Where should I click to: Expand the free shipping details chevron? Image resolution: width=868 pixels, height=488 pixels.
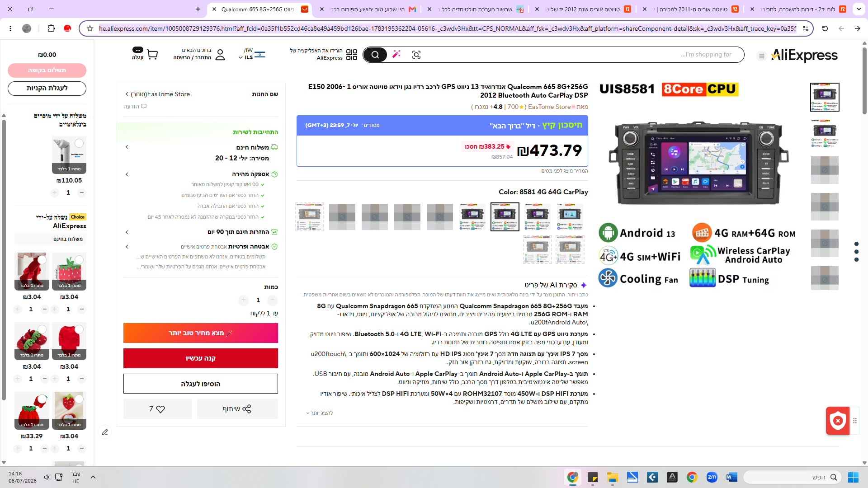point(127,147)
